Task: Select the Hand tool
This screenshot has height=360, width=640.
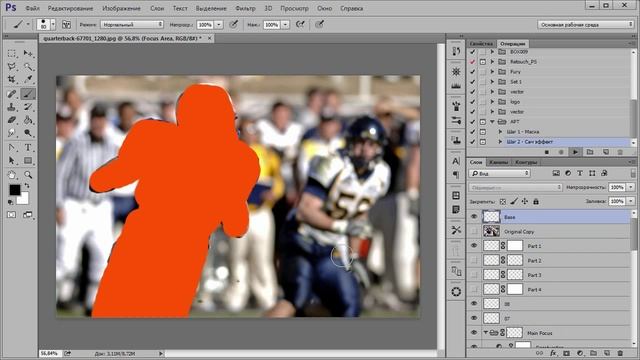Action: [x=12, y=175]
